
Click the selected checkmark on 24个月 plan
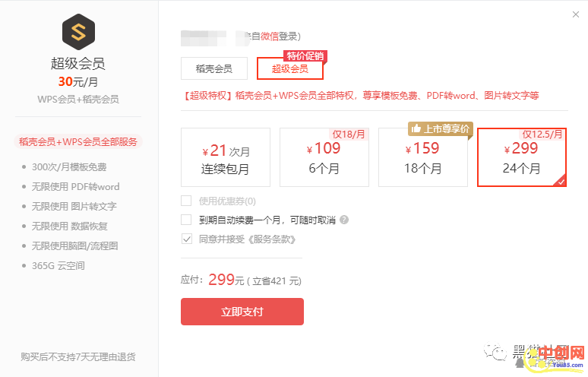point(560,181)
